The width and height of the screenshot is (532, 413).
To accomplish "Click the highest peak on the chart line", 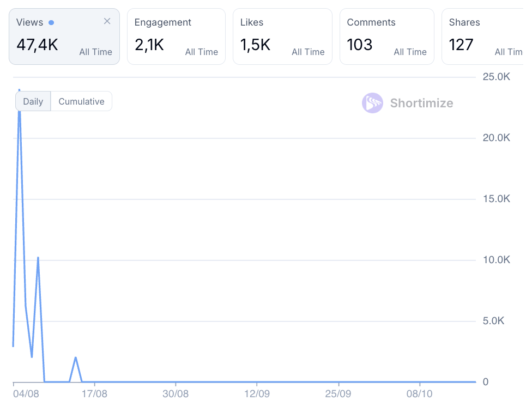I will pyautogui.click(x=20, y=90).
